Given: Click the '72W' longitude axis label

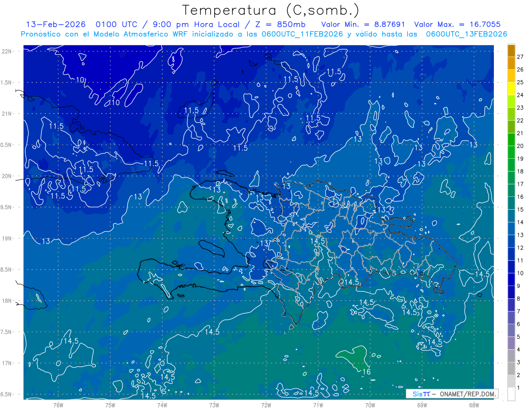Looking at the screenshot, I should pos(266,405).
